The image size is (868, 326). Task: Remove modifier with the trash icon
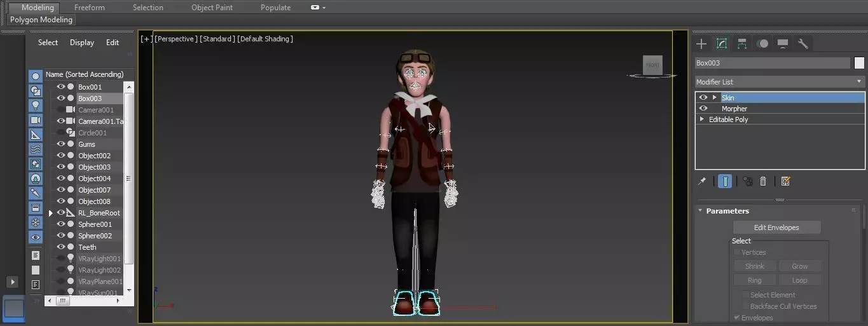pos(763,181)
